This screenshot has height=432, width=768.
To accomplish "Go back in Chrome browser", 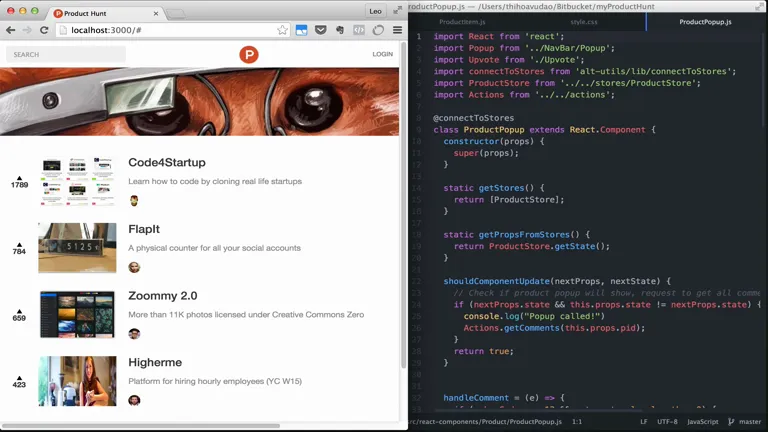I will pos(10,30).
